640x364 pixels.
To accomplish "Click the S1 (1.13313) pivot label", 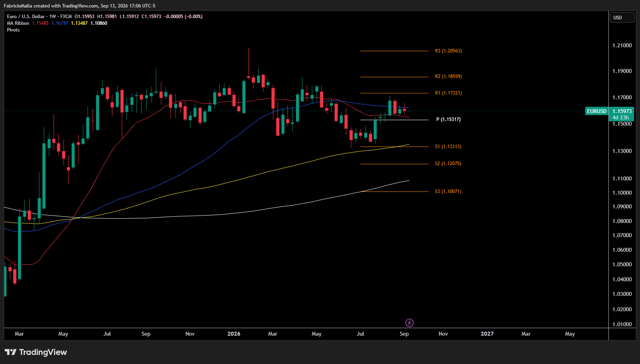I will (448, 147).
